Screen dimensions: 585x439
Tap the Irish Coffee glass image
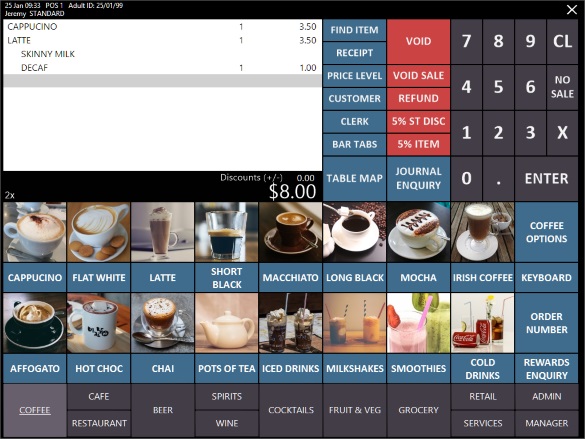(482, 232)
